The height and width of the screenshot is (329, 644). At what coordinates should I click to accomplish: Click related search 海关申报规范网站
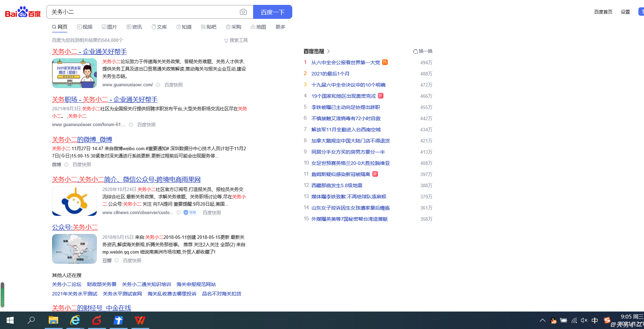pyautogui.click(x=196, y=284)
